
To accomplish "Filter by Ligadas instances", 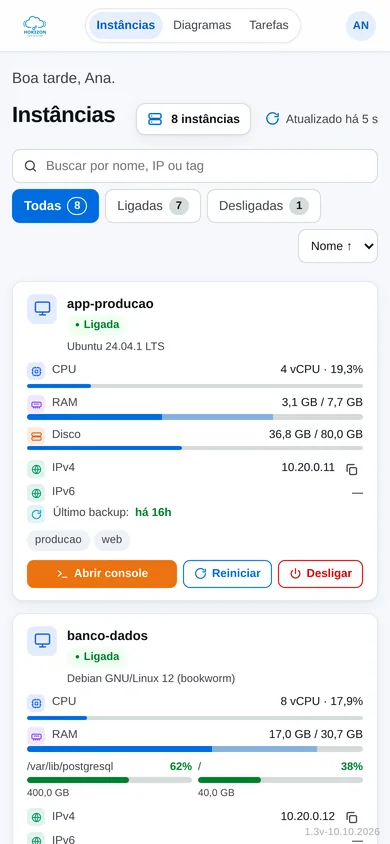I will coord(153,206).
